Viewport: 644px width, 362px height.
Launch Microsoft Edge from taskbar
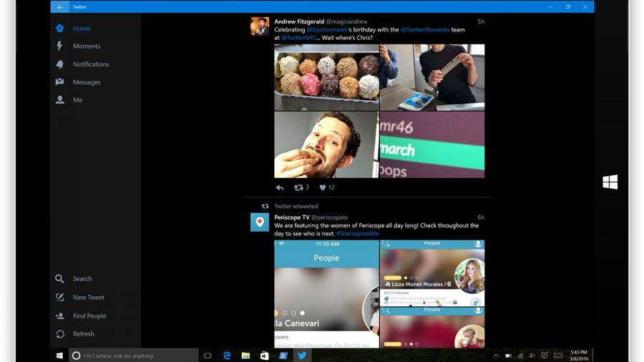coord(227,356)
